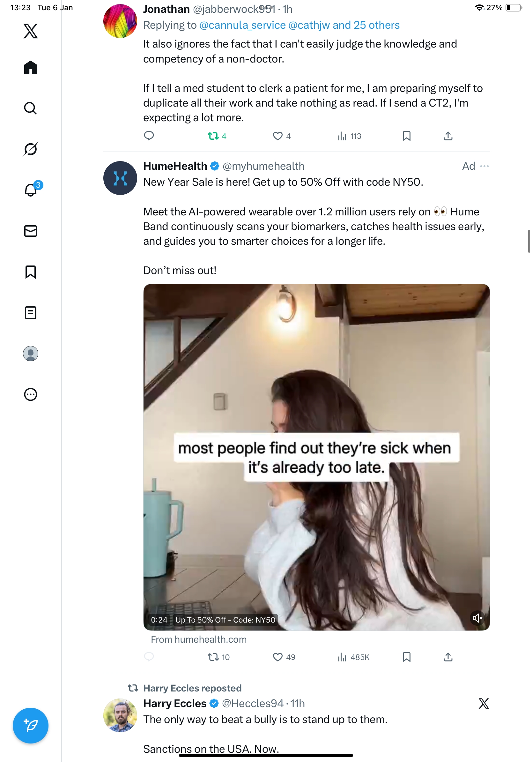
Task: Open the @cannula_service mention link
Action: [x=242, y=25]
